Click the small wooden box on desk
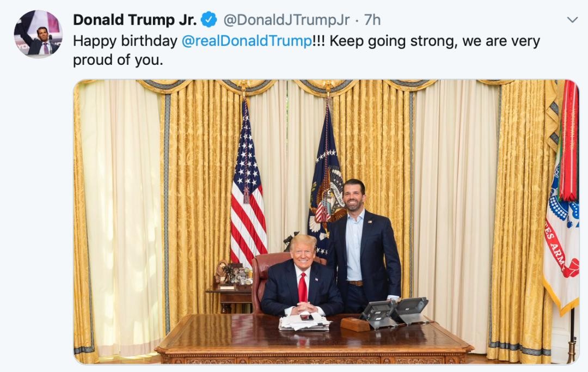588x372 pixels. coord(356,324)
